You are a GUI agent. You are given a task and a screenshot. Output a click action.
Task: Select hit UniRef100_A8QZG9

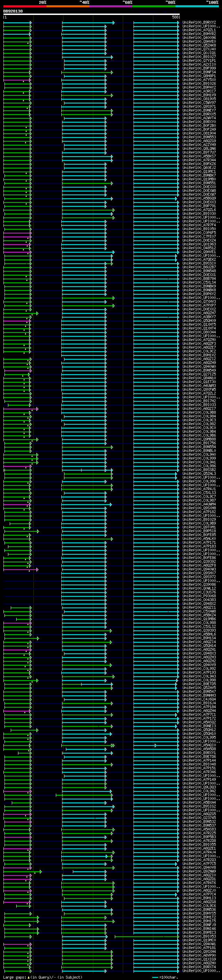[x=199, y=141]
